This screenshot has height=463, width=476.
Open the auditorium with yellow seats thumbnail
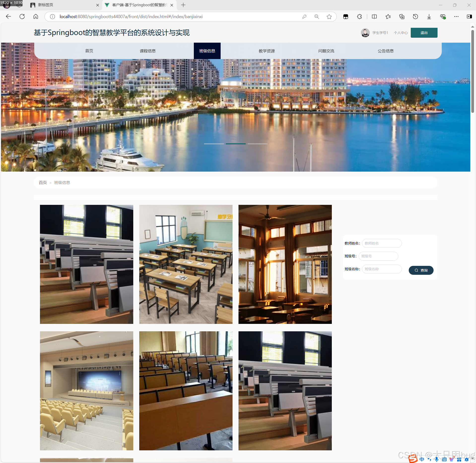(x=86, y=391)
